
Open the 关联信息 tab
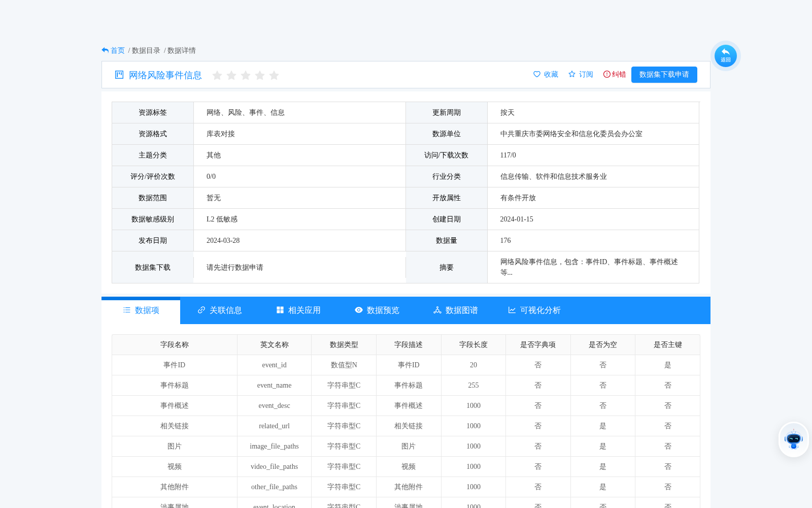click(x=219, y=310)
